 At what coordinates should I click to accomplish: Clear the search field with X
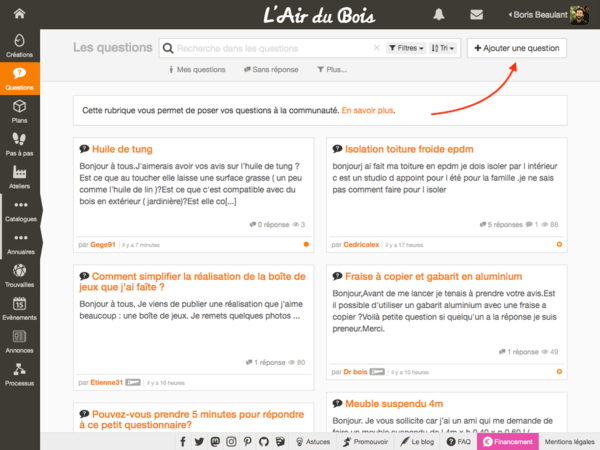coord(376,48)
